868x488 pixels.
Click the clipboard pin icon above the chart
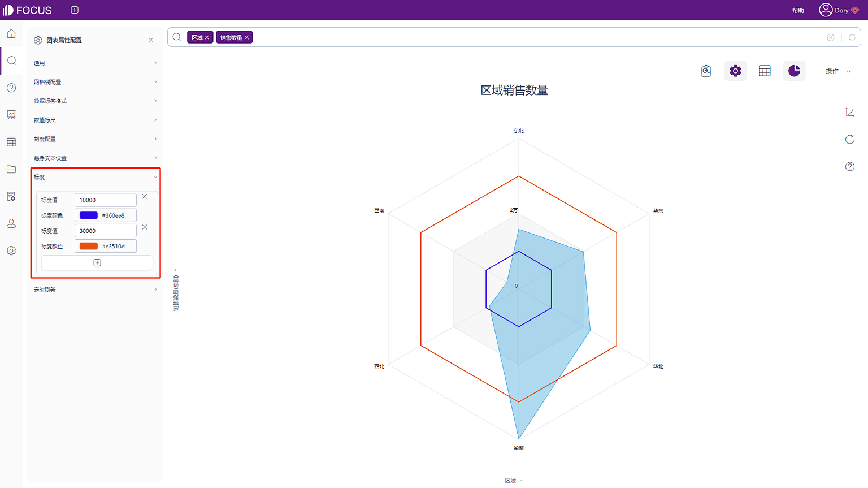706,71
